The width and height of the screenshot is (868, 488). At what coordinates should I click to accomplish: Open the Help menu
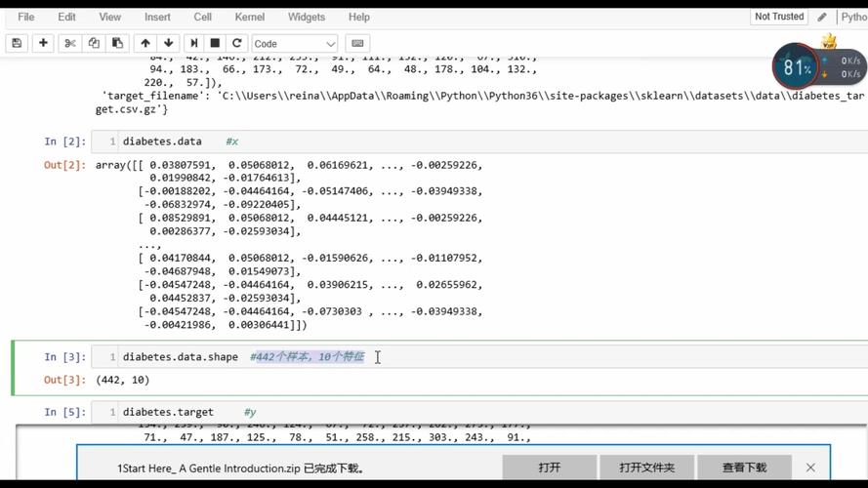[x=358, y=18]
